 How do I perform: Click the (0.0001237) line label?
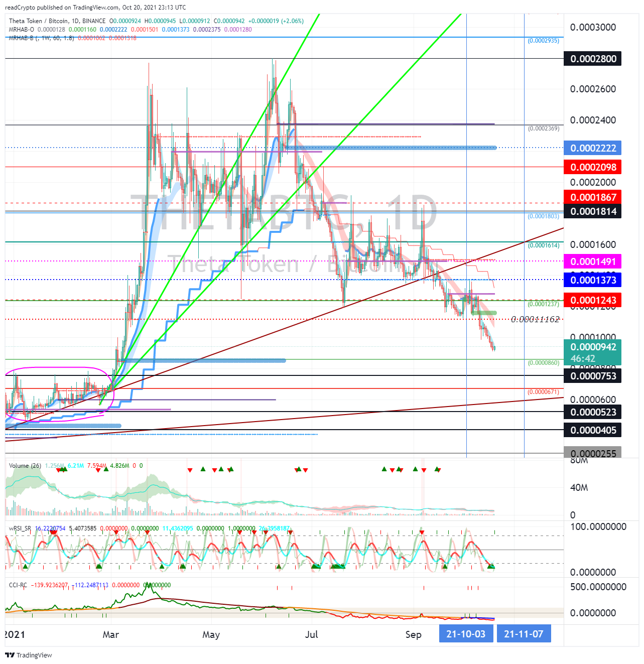543,304
